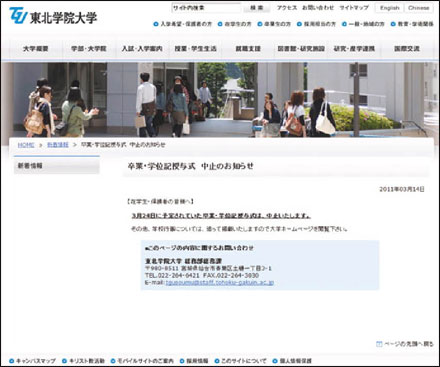Open the 採用情報 footer link
The width and height of the screenshot is (440, 367).
pyautogui.click(x=197, y=361)
